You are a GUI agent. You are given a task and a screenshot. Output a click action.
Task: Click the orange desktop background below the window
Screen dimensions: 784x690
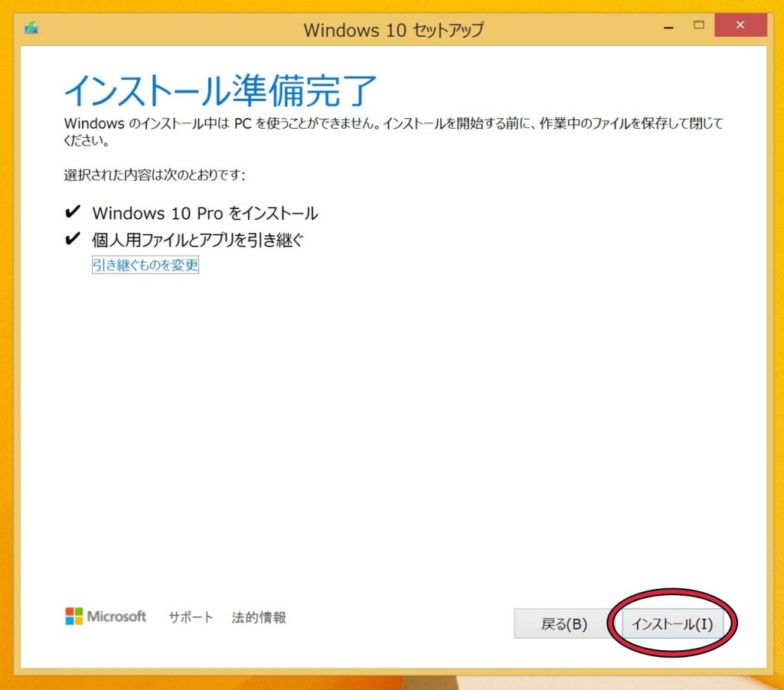click(230, 682)
